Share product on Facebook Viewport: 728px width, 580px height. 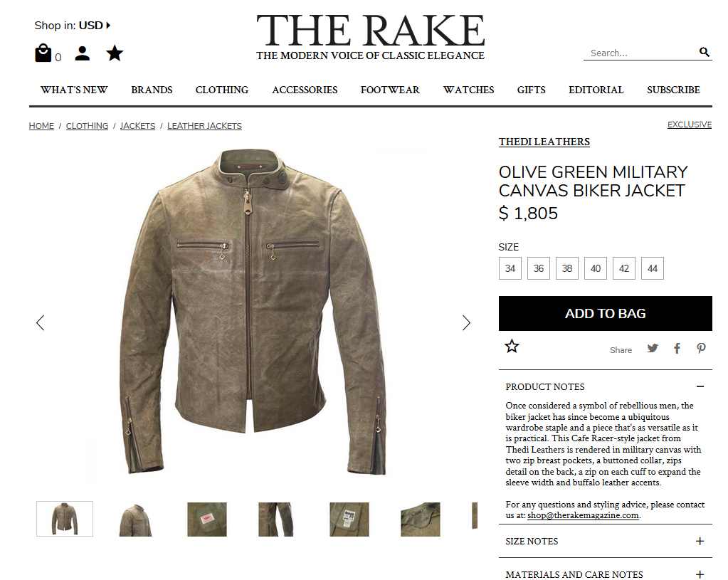click(x=677, y=348)
